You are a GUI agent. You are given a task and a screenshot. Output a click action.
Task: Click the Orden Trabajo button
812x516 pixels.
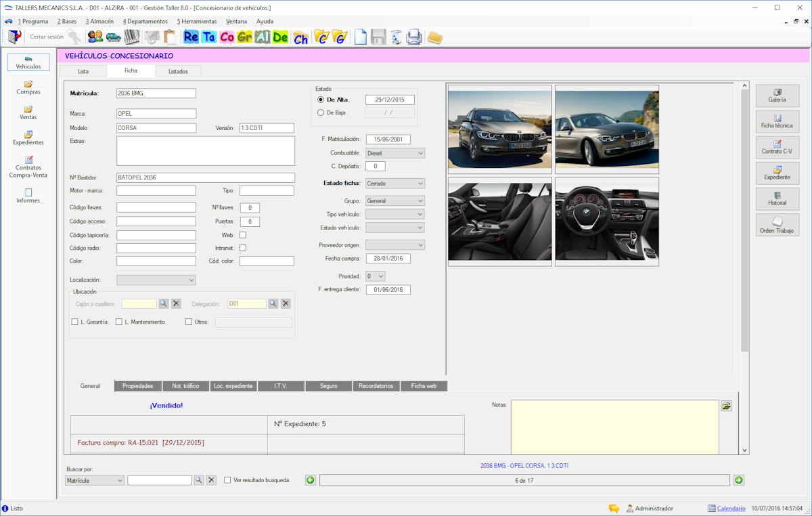[x=777, y=225]
